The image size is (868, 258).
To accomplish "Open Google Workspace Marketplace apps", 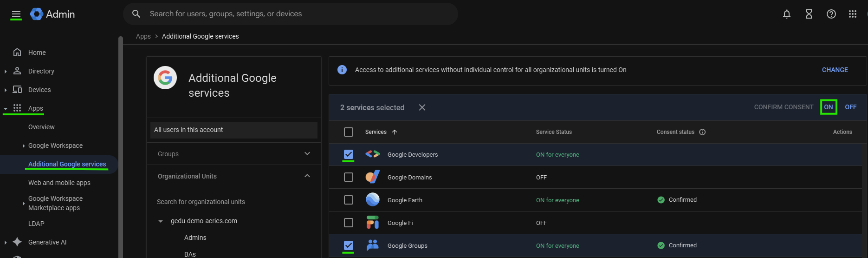I will 56,203.
